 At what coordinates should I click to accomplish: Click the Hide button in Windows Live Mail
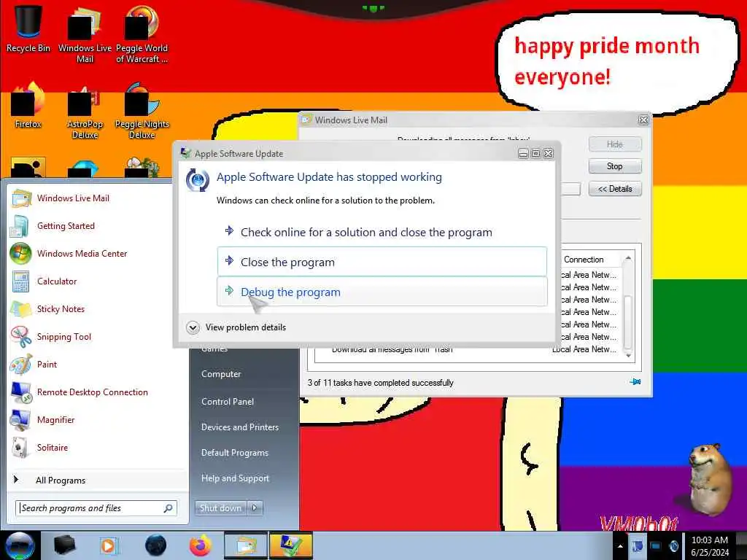pyautogui.click(x=614, y=144)
